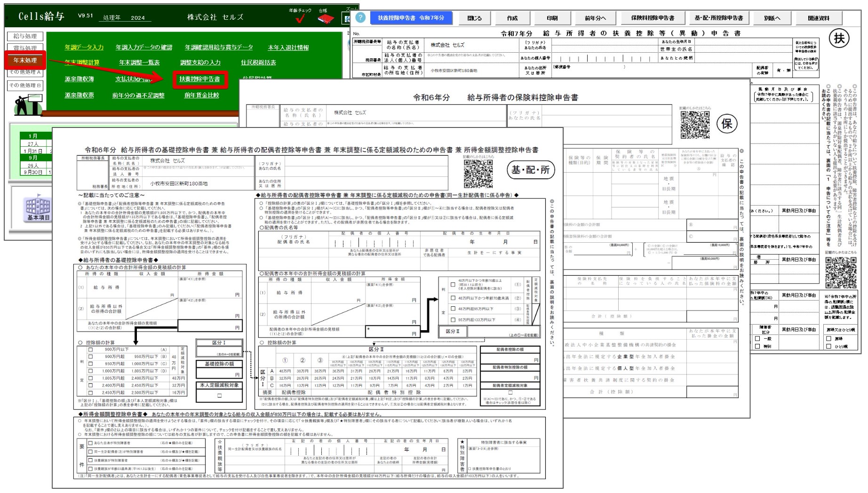Click the teacher mascot illustration in the sidebar
The height and width of the screenshot is (493, 868).
point(26,104)
